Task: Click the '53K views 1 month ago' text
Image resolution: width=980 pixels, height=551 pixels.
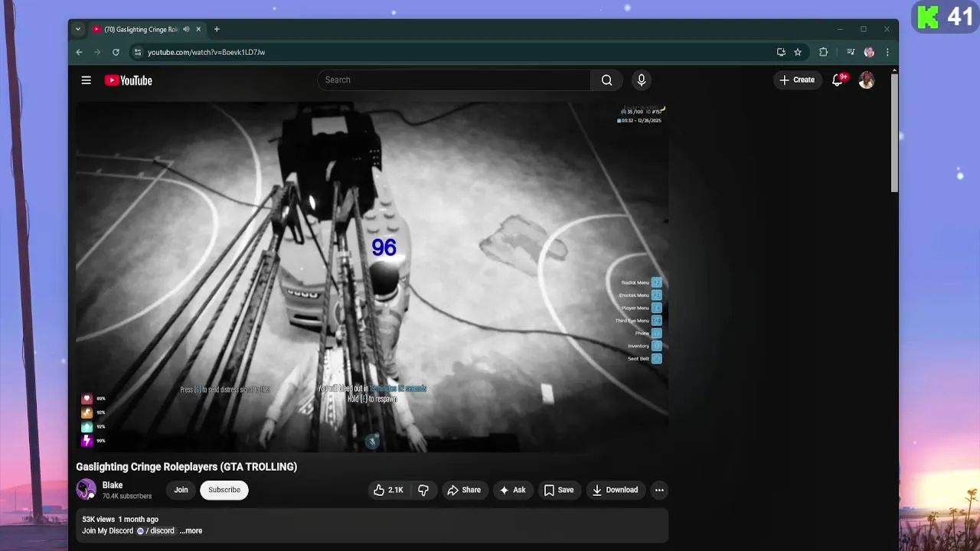Action: (120, 520)
